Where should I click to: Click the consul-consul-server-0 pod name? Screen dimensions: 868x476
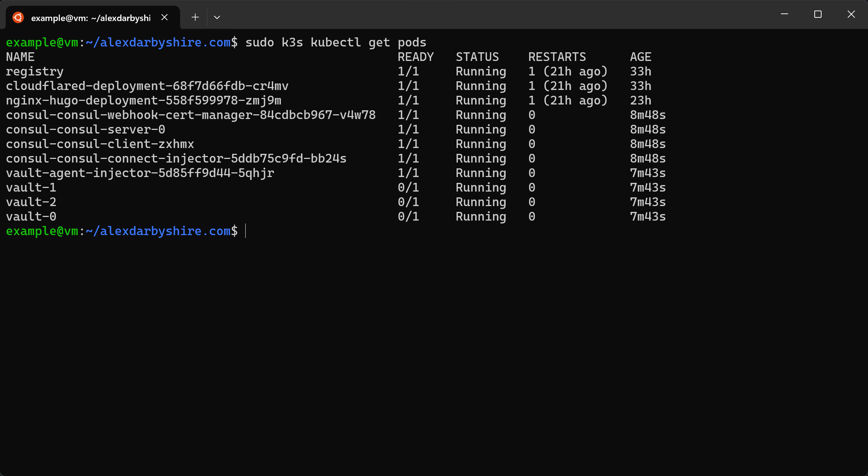86,130
